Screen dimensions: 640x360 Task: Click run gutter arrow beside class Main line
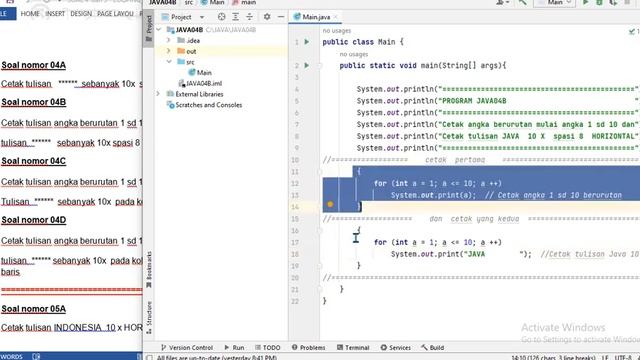(307, 42)
